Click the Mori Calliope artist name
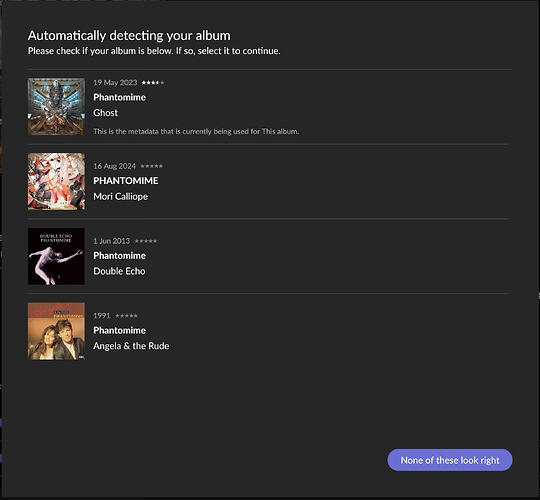The height and width of the screenshot is (500, 540). [121, 196]
